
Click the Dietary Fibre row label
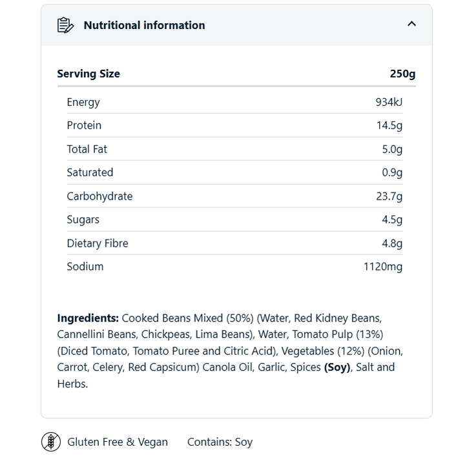pos(98,243)
